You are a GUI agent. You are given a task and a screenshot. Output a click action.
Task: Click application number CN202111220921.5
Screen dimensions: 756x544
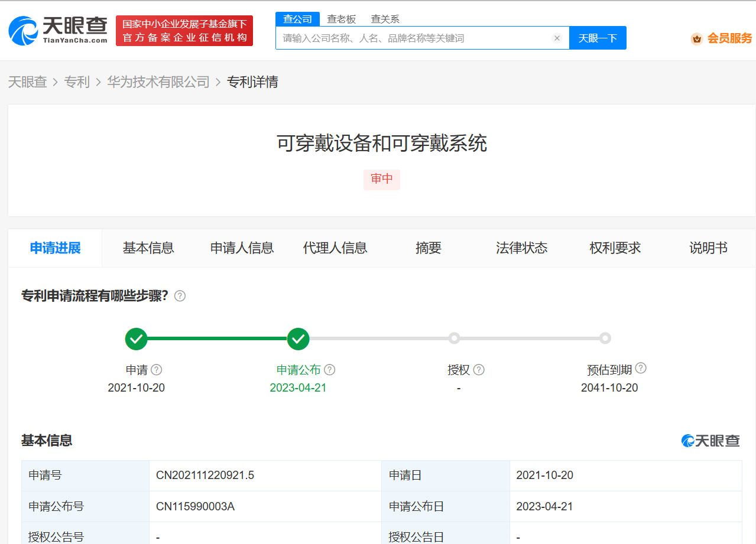click(205, 475)
